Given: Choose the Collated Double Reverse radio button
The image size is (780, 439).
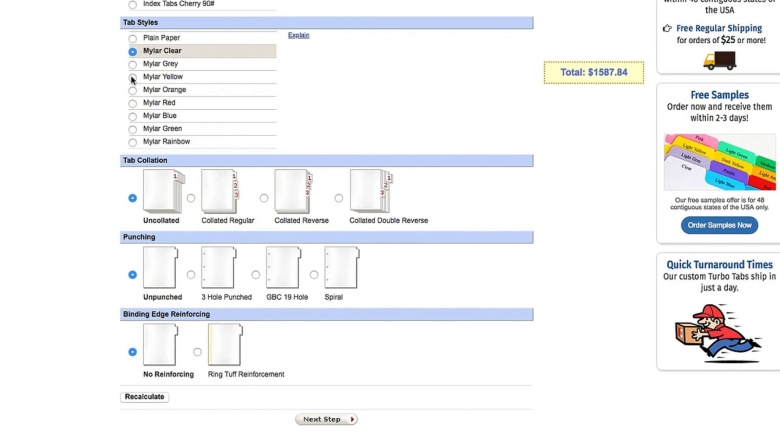Looking at the screenshot, I should [339, 198].
